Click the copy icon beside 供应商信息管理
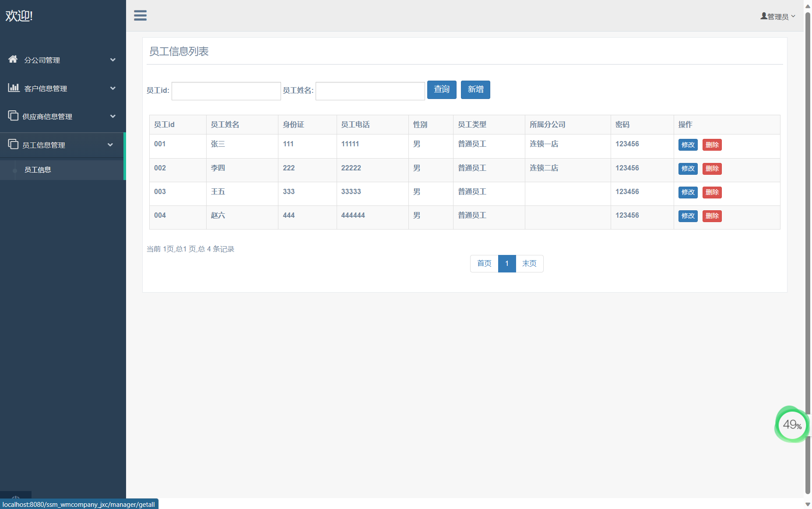 pyautogui.click(x=13, y=116)
